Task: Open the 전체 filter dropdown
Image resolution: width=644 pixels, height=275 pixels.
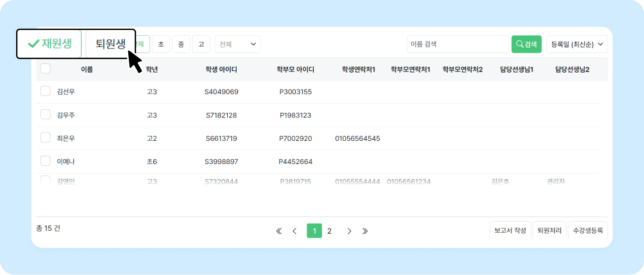Action: pyautogui.click(x=237, y=44)
